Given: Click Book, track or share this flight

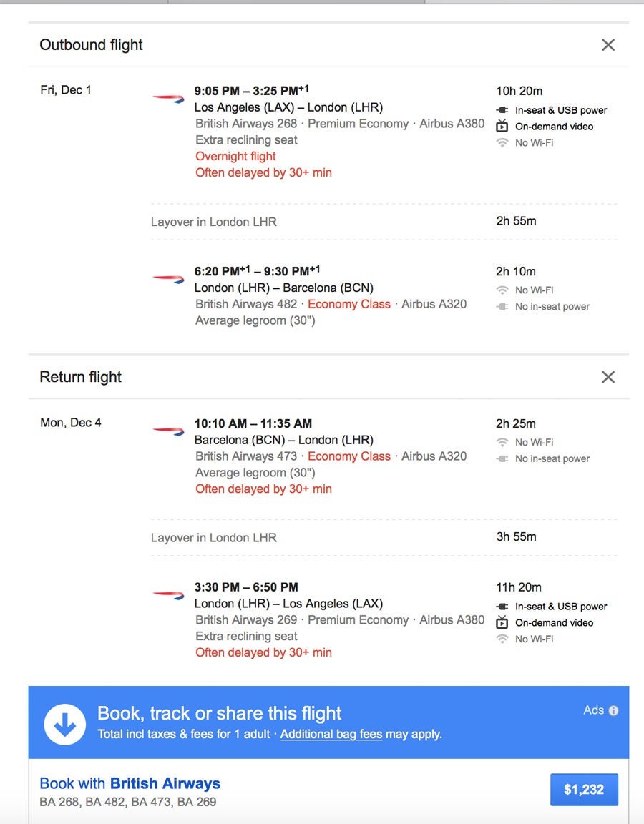Looking at the screenshot, I should [219, 713].
